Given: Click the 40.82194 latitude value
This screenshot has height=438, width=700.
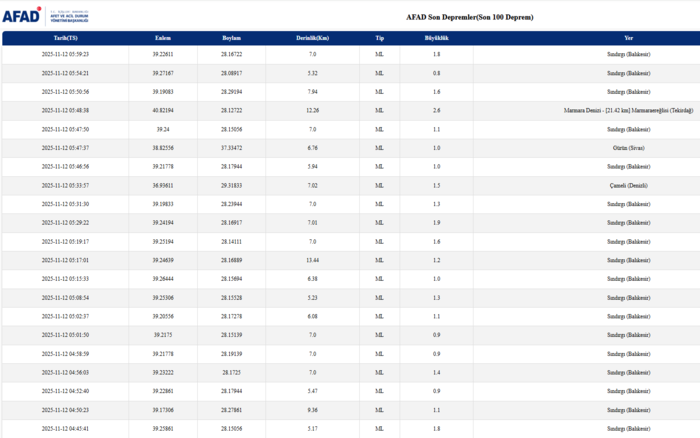Looking at the screenshot, I should [162, 110].
